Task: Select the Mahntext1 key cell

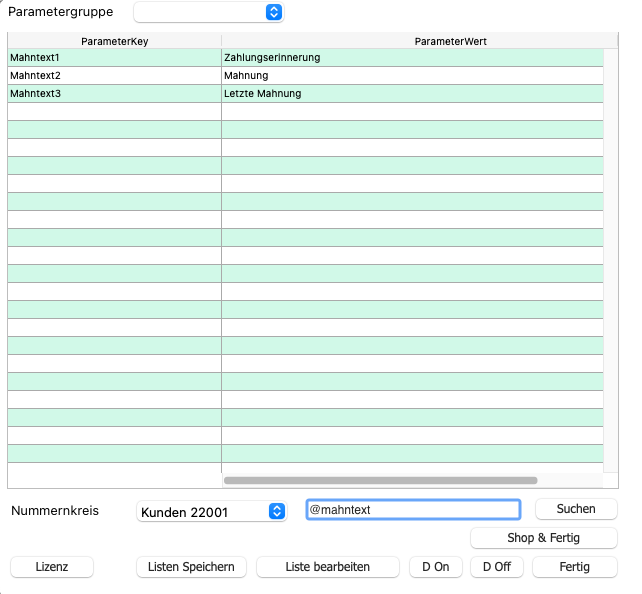Action: coord(115,58)
